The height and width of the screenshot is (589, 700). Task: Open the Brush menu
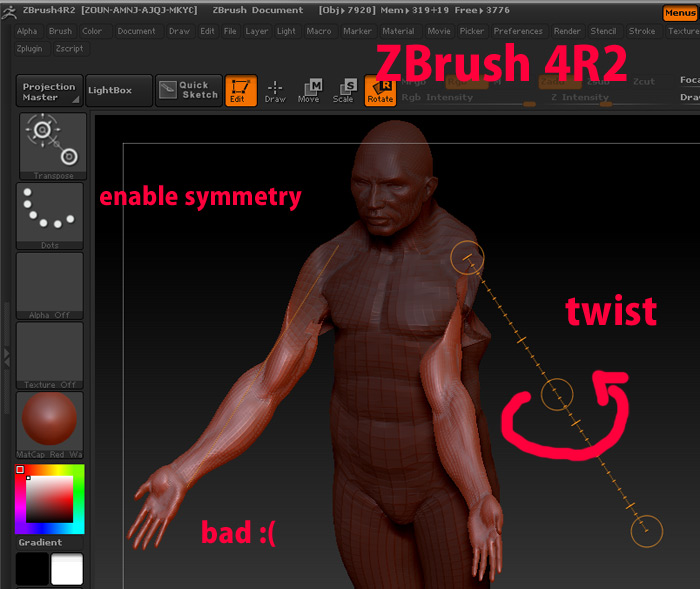[60, 31]
